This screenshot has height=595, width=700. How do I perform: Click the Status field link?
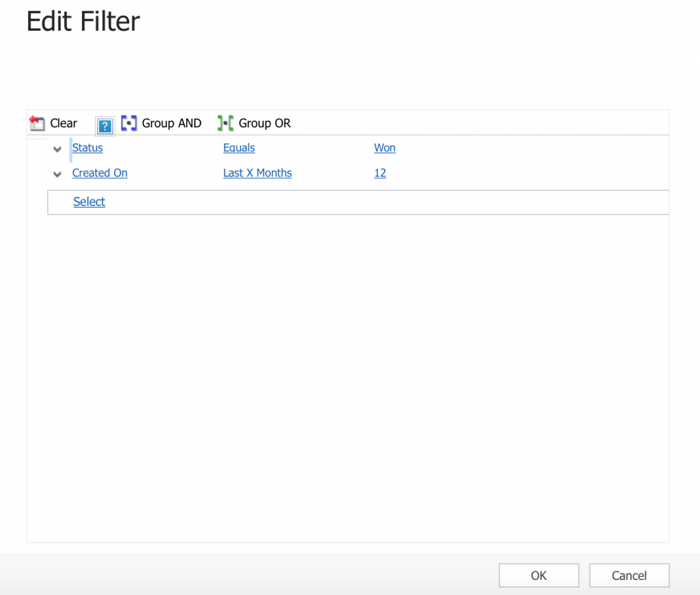pyautogui.click(x=87, y=148)
